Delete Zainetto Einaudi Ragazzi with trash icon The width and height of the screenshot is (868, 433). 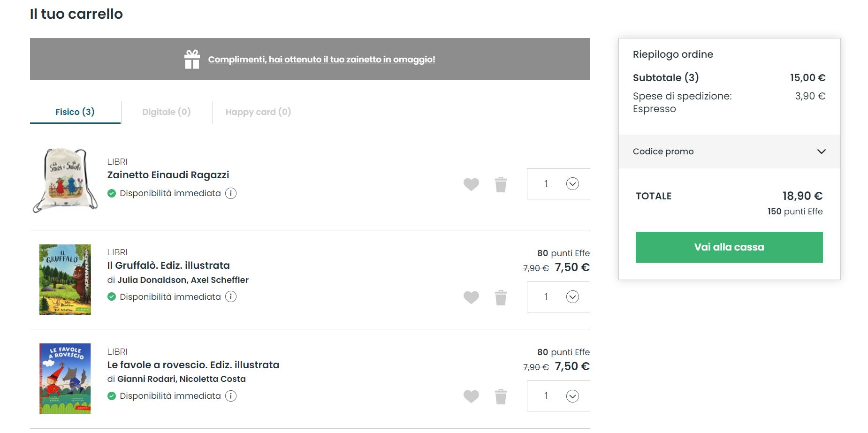coord(501,184)
